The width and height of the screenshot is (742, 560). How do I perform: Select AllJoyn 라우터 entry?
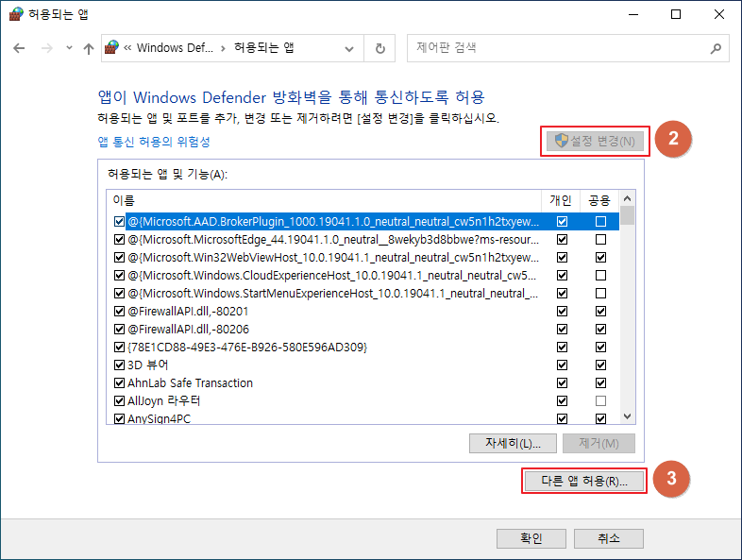coord(163,401)
